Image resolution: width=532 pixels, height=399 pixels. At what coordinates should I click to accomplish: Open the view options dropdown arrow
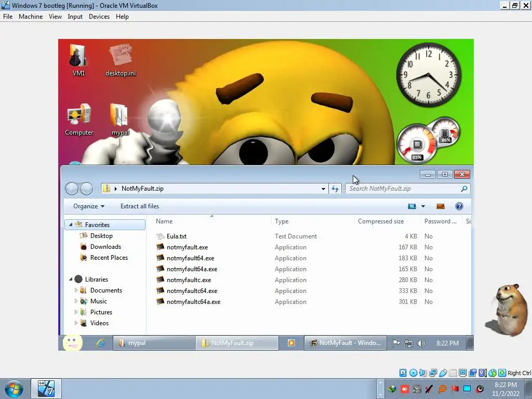pos(423,206)
